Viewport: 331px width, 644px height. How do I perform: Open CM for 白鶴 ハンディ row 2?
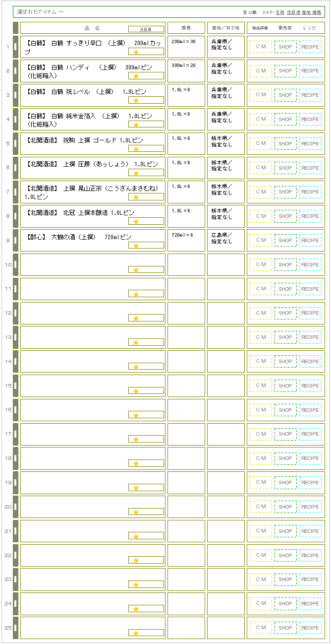pyautogui.click(x=261, y=71)
